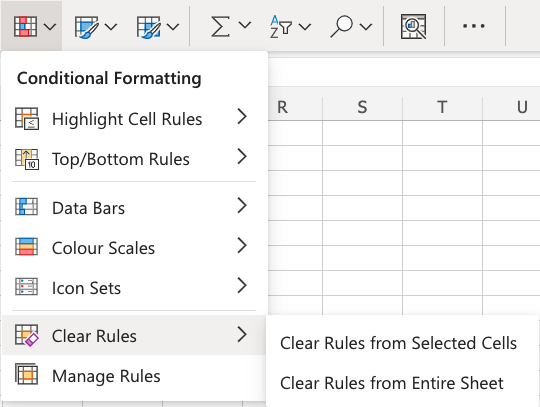The width and height of the screenshot is (540, 407).
Task: Click the Format as Table icon
Action: [86, 27]
